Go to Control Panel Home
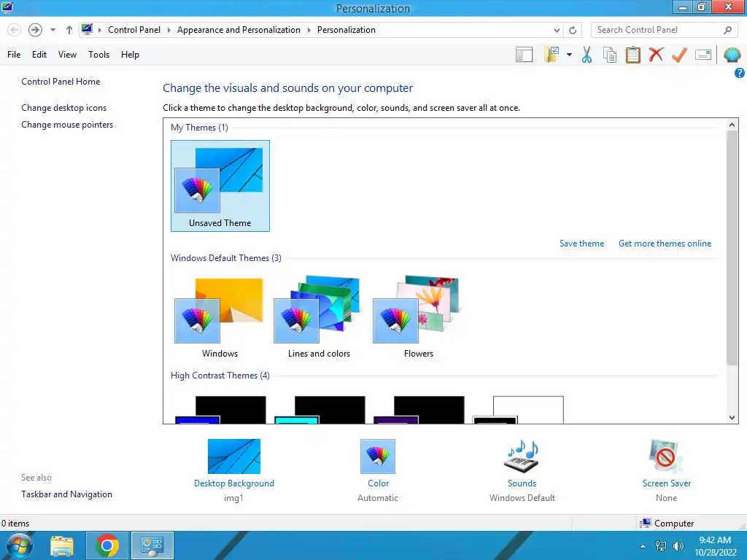747x560 pixels. [61, 82]
